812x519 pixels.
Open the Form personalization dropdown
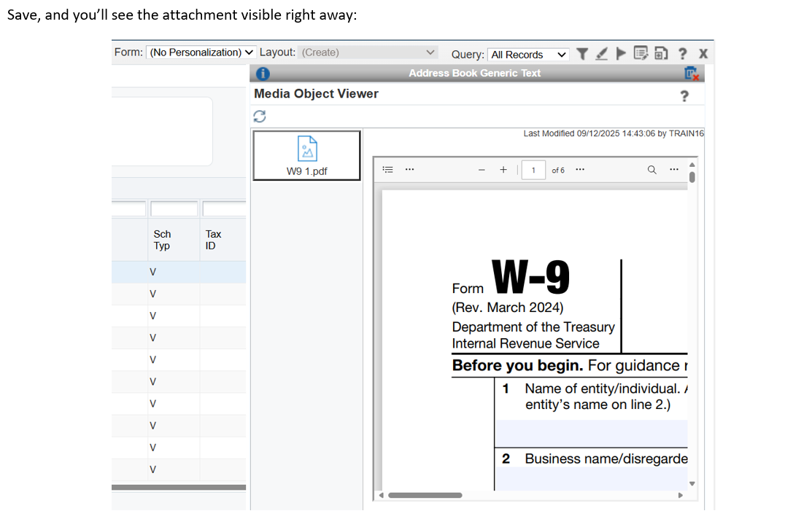click(201, 52)
